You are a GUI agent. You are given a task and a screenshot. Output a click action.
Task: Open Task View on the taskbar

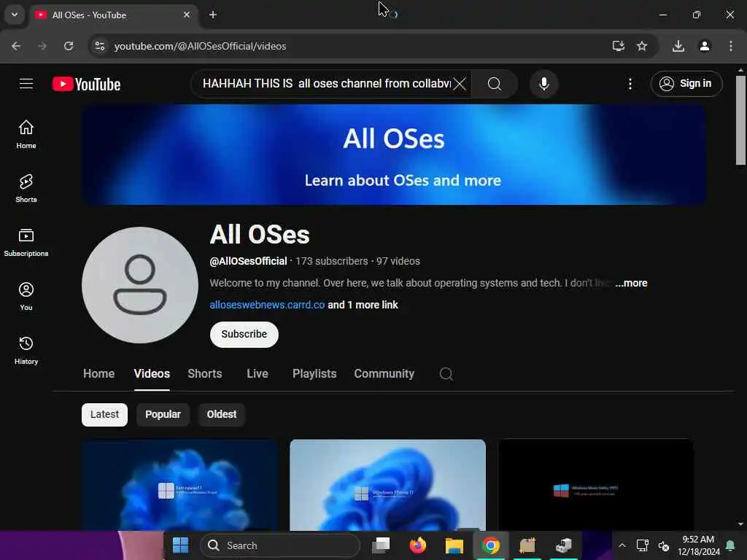pos(381,545)
